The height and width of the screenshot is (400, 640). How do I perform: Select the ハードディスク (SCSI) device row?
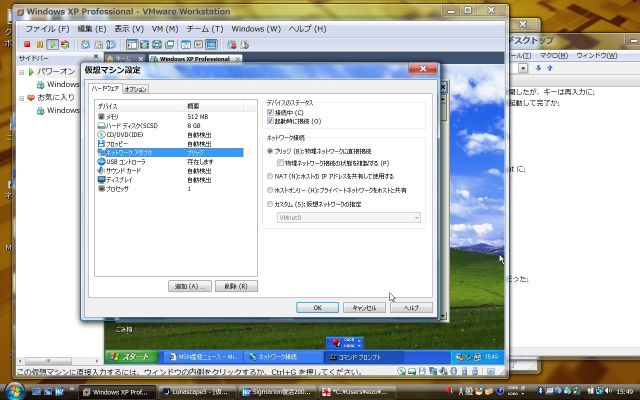point(169,126)
